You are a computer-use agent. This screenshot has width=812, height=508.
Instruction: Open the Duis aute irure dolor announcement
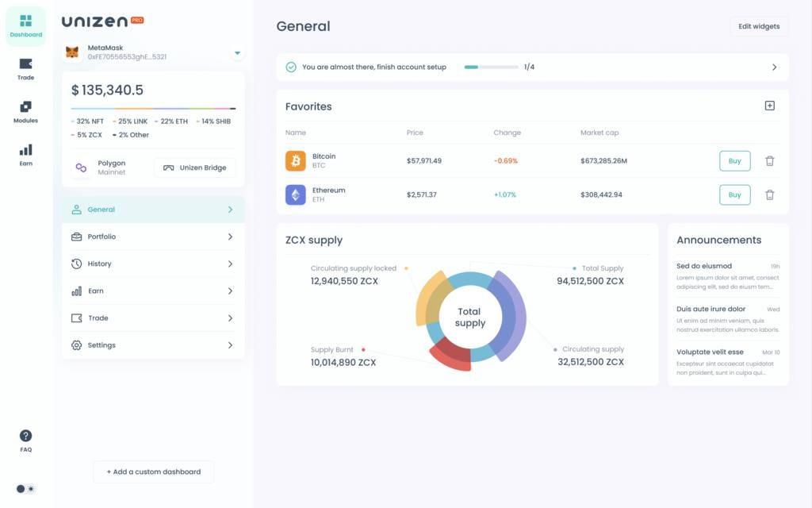(728, 319)
